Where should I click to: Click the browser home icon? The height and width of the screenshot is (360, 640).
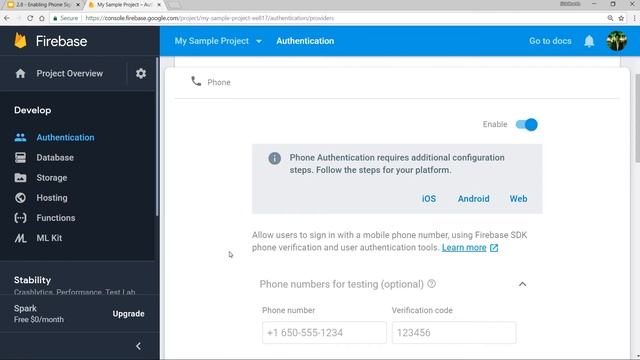pyautogui.click(x=42, y=18)
